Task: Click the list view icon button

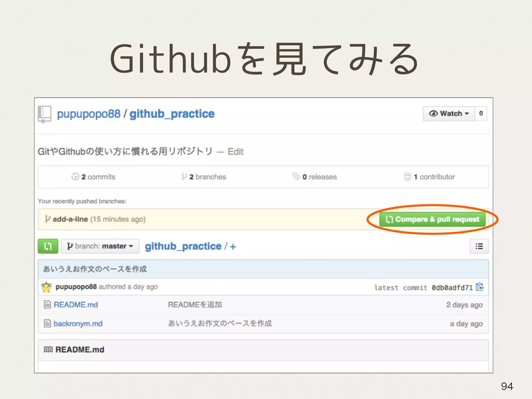Action: (479, 246)
